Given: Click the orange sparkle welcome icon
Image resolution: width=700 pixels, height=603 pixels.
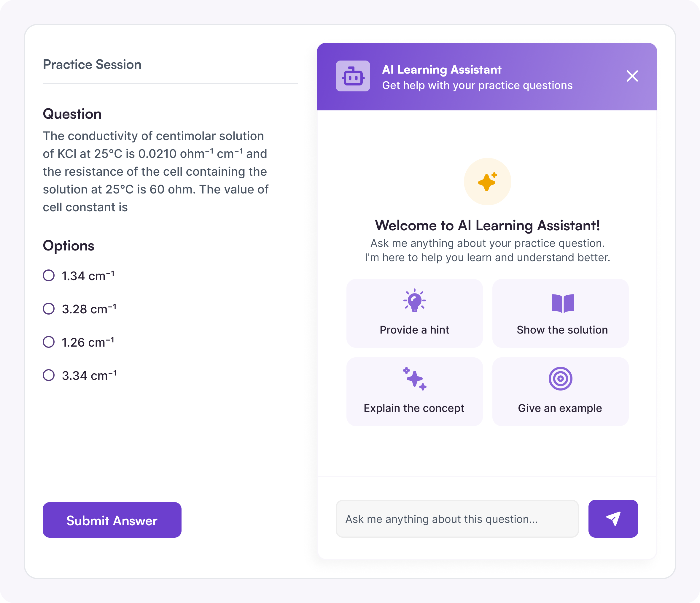Looking at the screenshot, I should click(487, 182).
